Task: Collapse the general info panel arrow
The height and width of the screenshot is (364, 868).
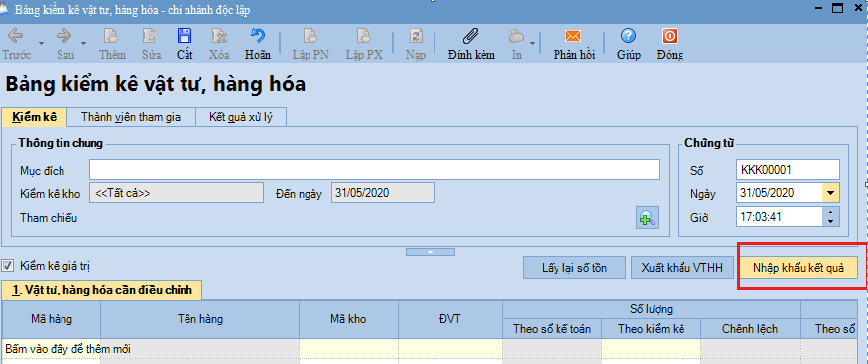Action: tap(431, 252)
